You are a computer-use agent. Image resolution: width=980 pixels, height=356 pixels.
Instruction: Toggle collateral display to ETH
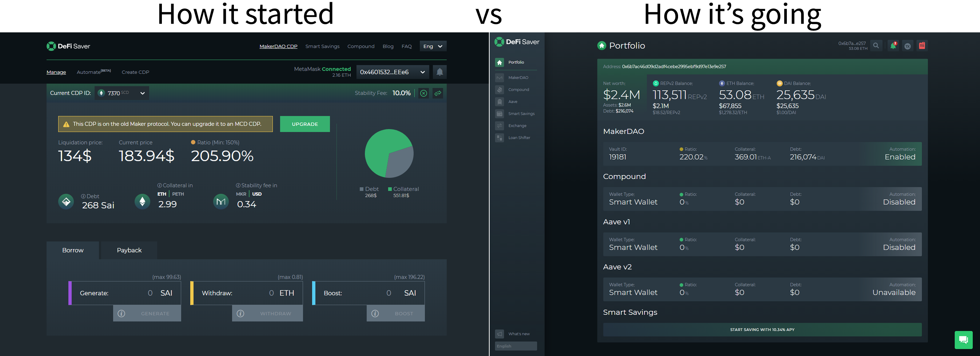coord(162,194)
